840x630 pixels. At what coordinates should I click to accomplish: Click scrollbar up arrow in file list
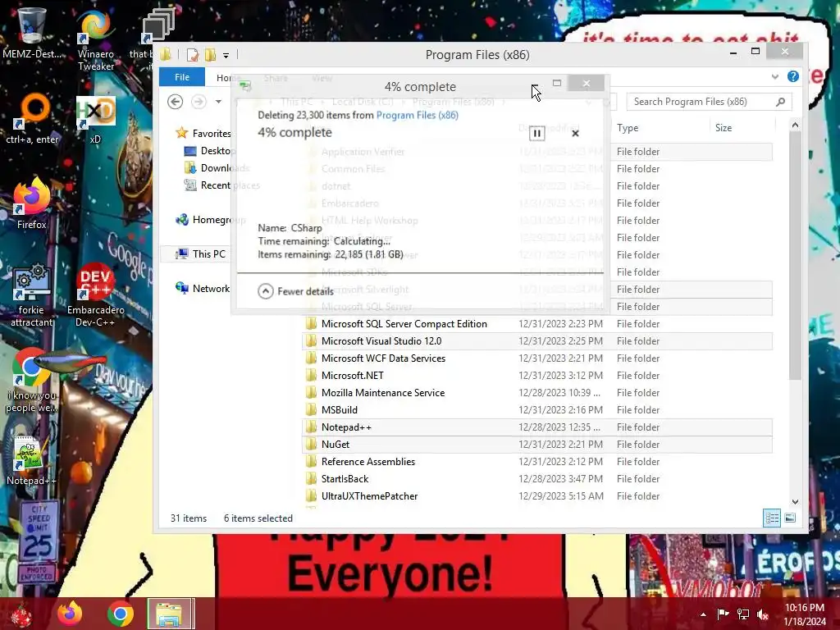coord(795,126)
